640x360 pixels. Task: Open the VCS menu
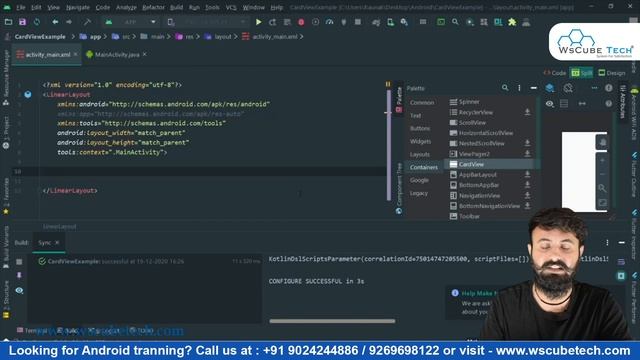pyautogui.click(x=231, y=7)
